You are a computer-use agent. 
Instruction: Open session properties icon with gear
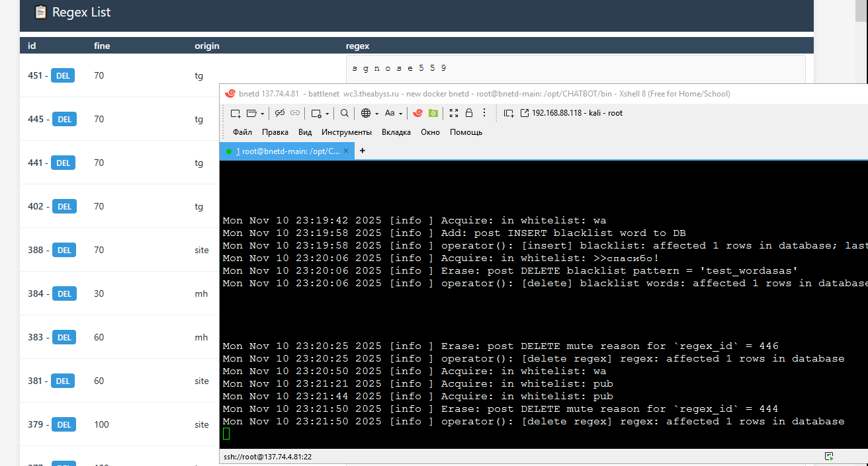pos(316,113)
